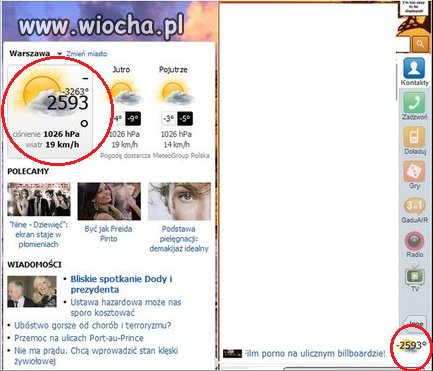
Task: Click the Inne tab at sidebar bottom
Action: [416, 323]
